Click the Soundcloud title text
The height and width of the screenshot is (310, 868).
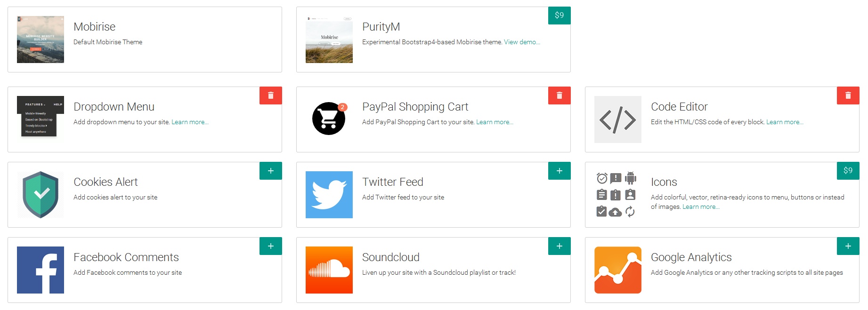(391, 257)
